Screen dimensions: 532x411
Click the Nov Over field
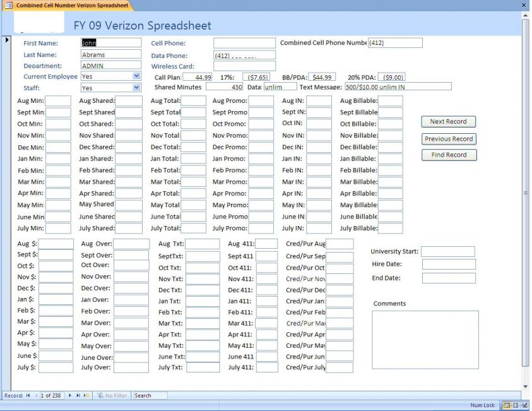131,277
